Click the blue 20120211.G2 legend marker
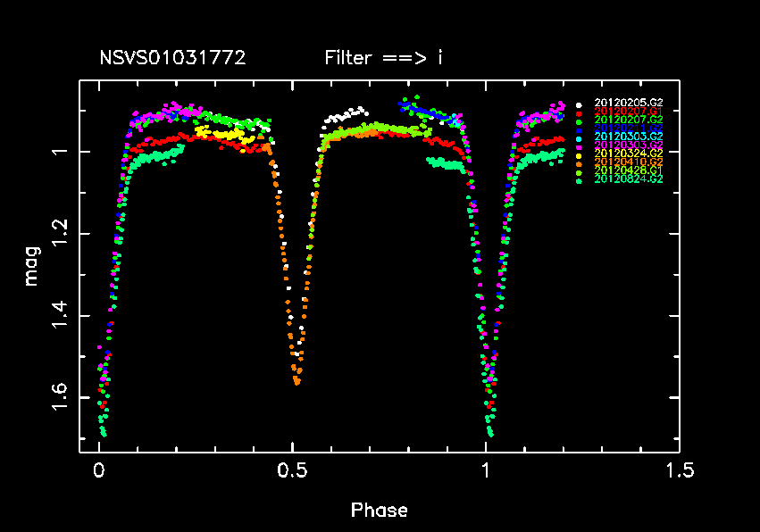Image resolution: width=760 pixels, height=532 pixels. (579, 129)
